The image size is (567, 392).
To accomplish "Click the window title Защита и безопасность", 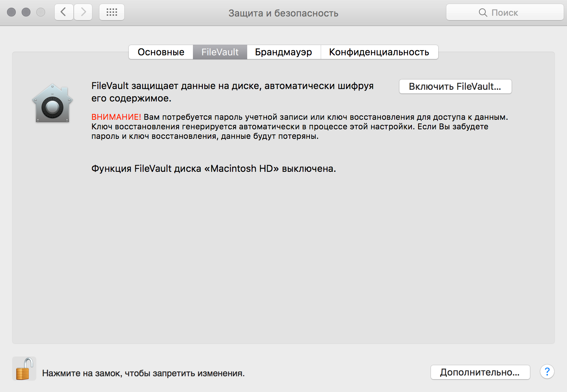I will click(x=283, y=13).
